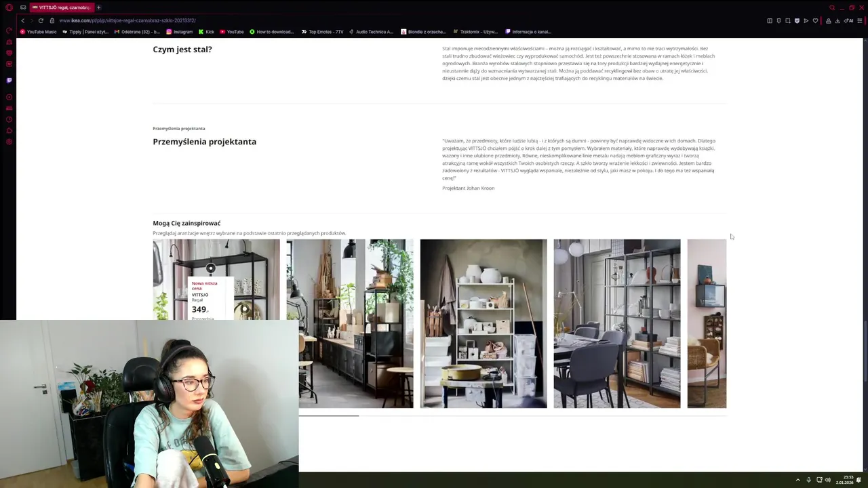Open the profile account icon in toolbar
This screenshot has height=488, width=868.
click(828, 21)
